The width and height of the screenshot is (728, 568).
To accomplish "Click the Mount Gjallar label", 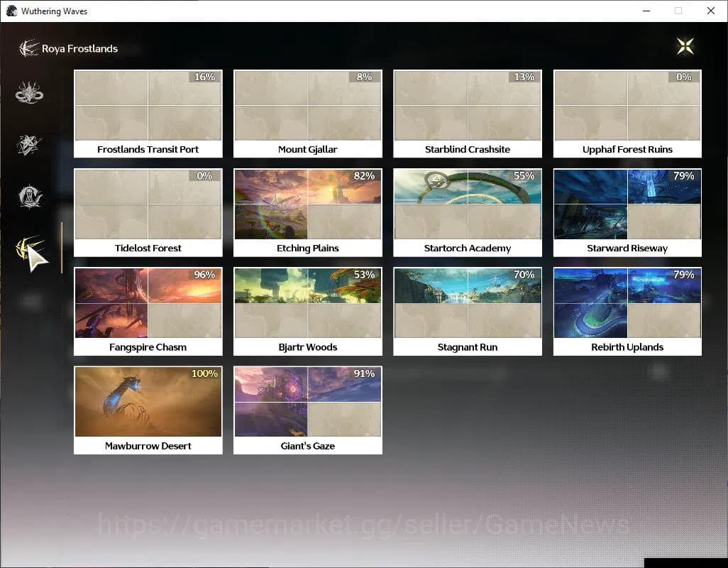I will [x=307, y=149].
